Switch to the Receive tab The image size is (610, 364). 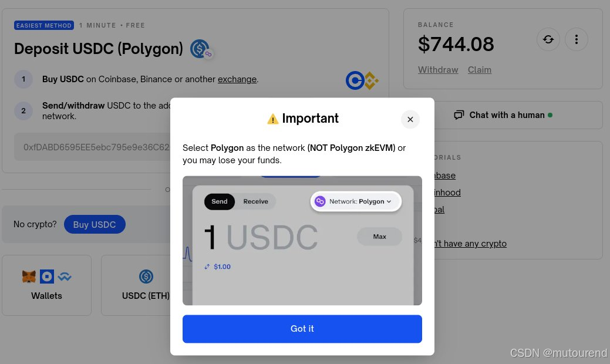pyautogui.click(x=255, y=201)
